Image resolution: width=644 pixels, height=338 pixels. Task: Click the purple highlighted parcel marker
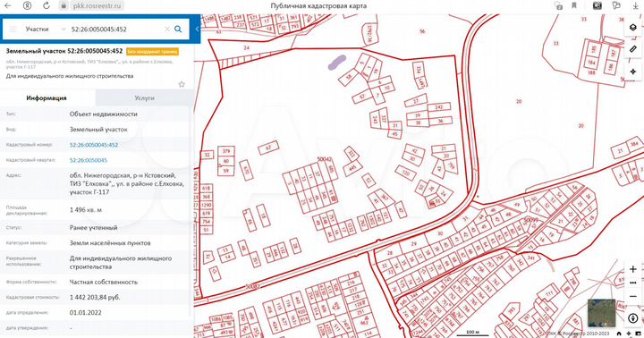tap(337, 63)
